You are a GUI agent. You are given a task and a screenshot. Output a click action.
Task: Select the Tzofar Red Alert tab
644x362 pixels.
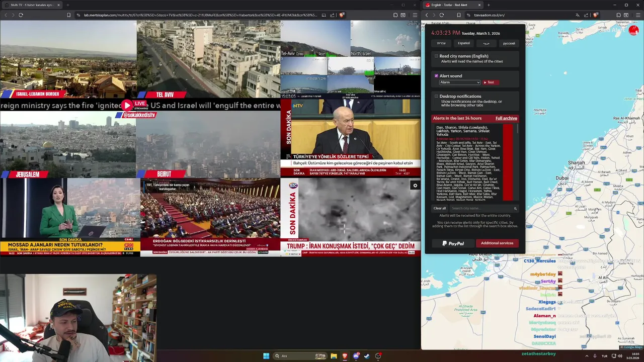tap(452, 5)
